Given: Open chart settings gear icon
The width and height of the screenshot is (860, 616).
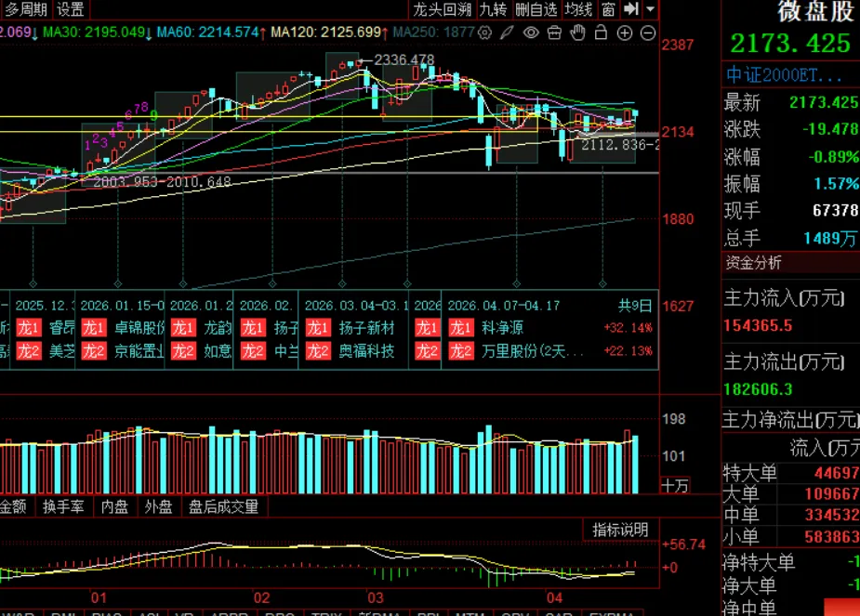Looking at the screenshot, I should [x=484, y=33].
